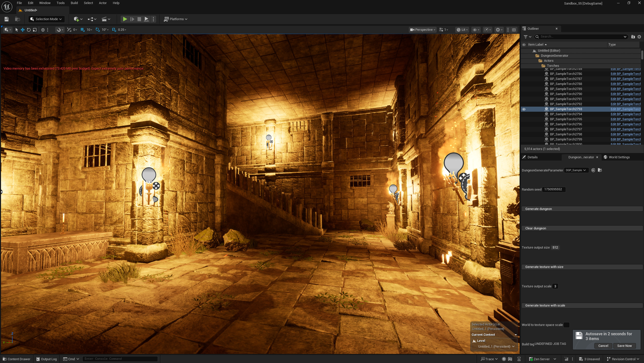Open the Lit view mode dropdown
The height and width of the screenshot is (363, 644).
click(462, 30)
